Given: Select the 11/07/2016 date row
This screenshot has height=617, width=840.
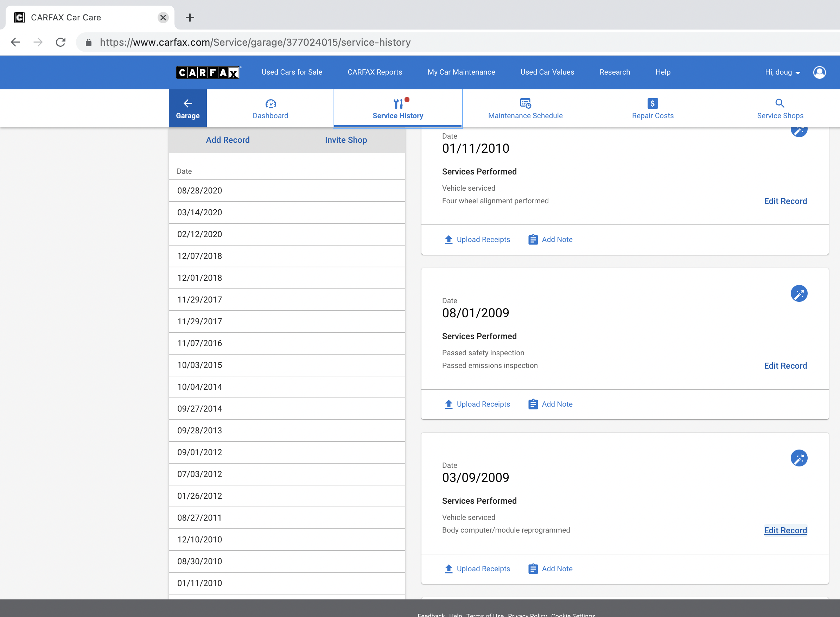Looking at the screenshot, I should pos(287,343).
